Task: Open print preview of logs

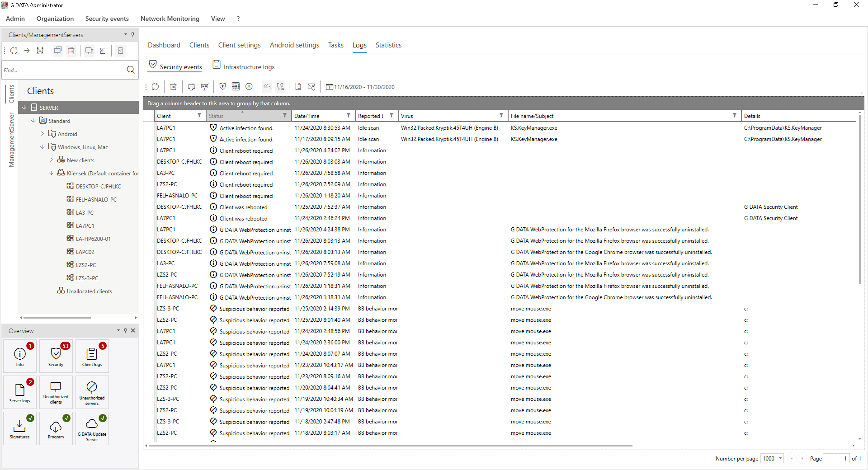Action: tap(205, 86)
